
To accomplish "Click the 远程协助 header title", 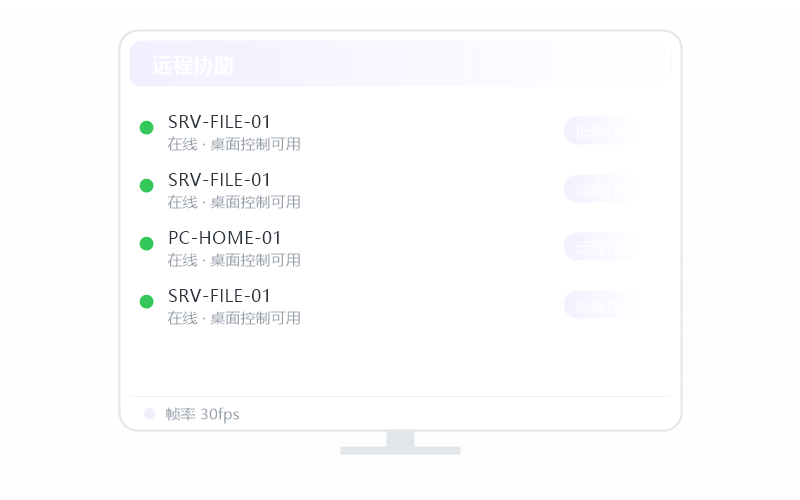I will pyautogui.click(x=193, y=65).
